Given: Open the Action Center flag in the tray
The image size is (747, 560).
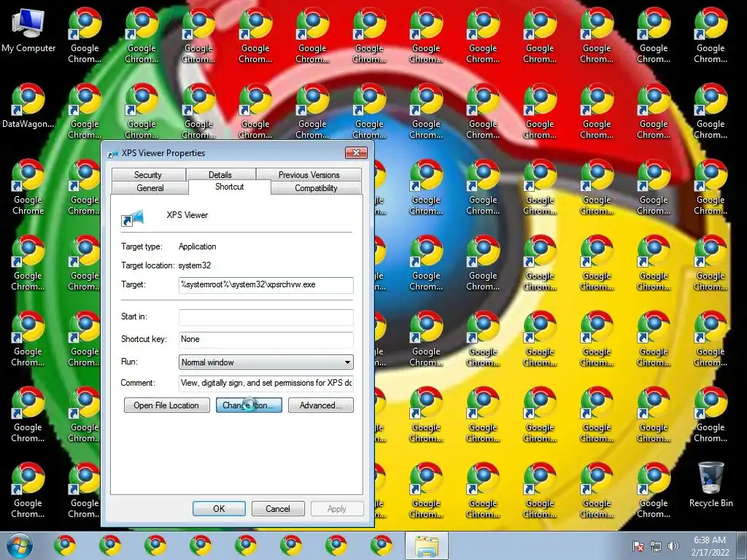Looking at the screenshot, I should point(638,546).
